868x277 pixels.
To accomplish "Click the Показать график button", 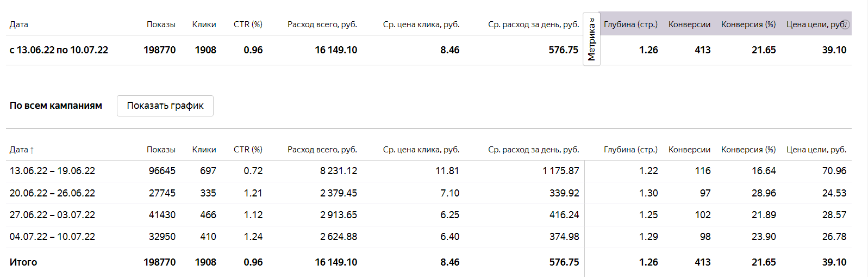I will 165,106.
